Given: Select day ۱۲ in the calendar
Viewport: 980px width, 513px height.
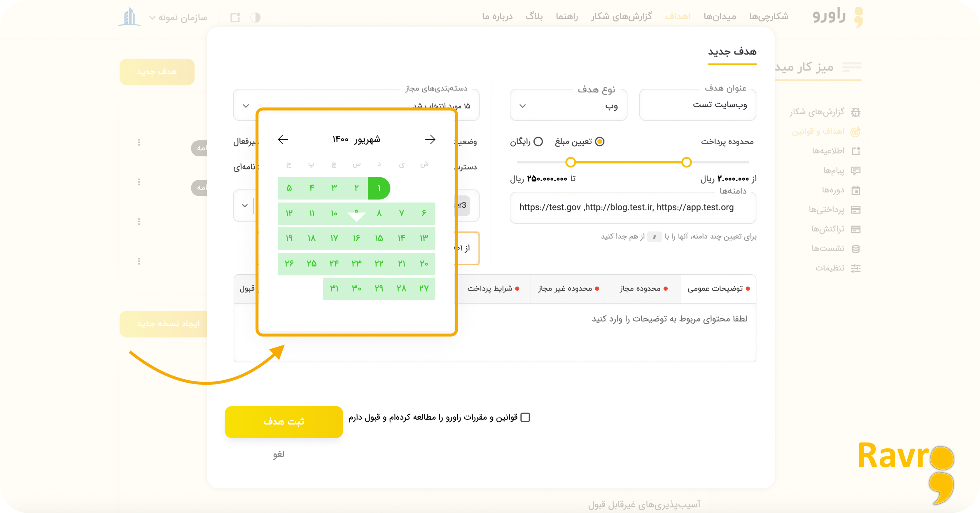Looking at the screenshot, I should click(289, 214).
